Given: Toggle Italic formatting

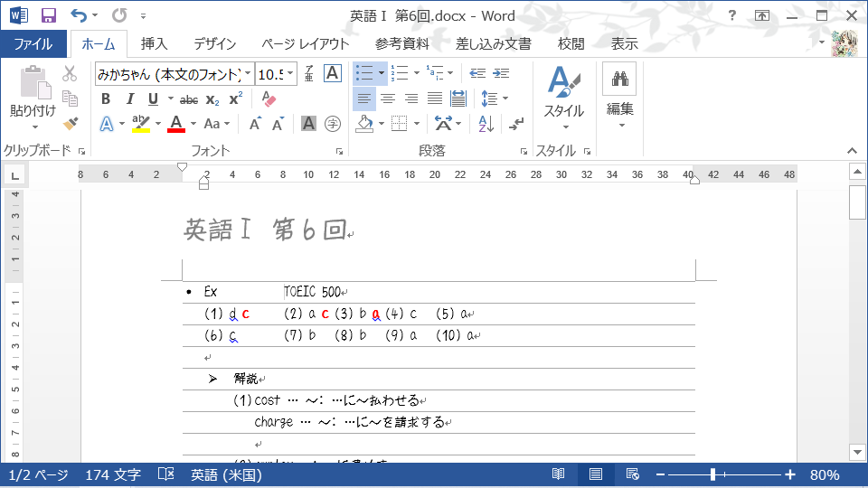Looking at the screenshot, I should tap(129, 99).
